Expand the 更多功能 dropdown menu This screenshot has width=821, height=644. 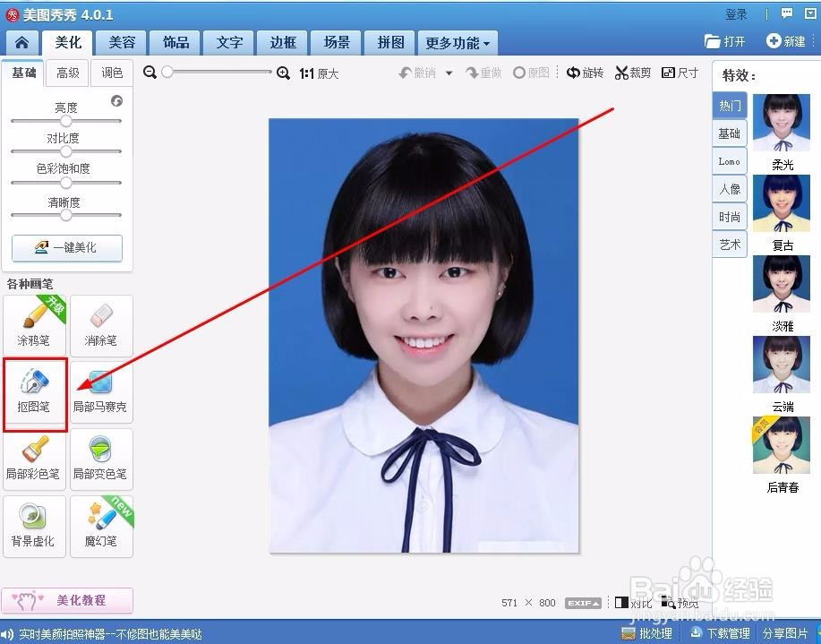tap(458, 43)
